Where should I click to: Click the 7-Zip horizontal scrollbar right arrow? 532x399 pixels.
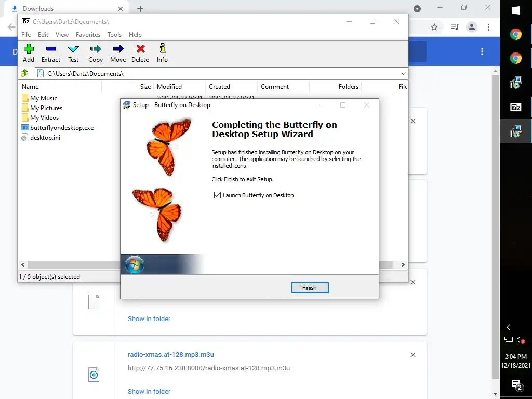(403, 264)
